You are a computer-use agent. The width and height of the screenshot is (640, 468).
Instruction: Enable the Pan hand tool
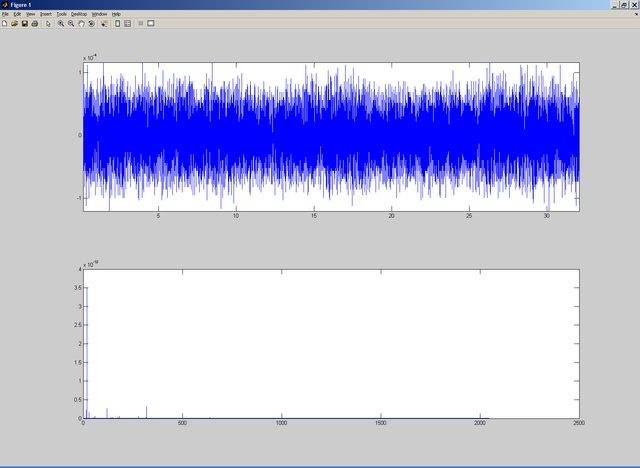[81, 23]
